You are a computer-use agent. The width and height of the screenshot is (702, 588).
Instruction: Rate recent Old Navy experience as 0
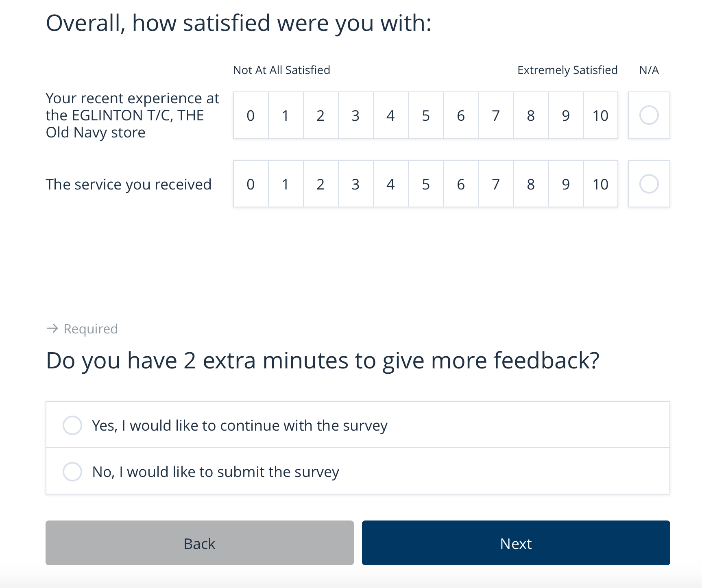click(250, 115)
